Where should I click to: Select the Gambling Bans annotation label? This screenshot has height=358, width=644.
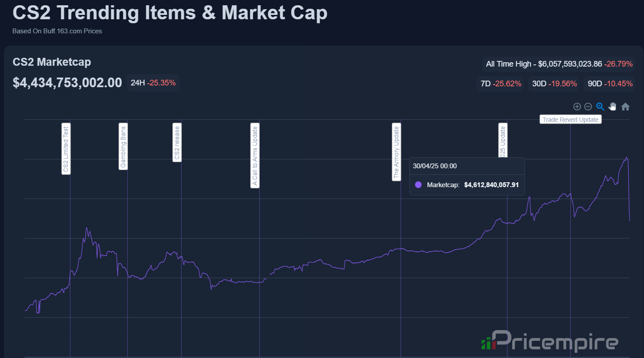pos(123,147)
